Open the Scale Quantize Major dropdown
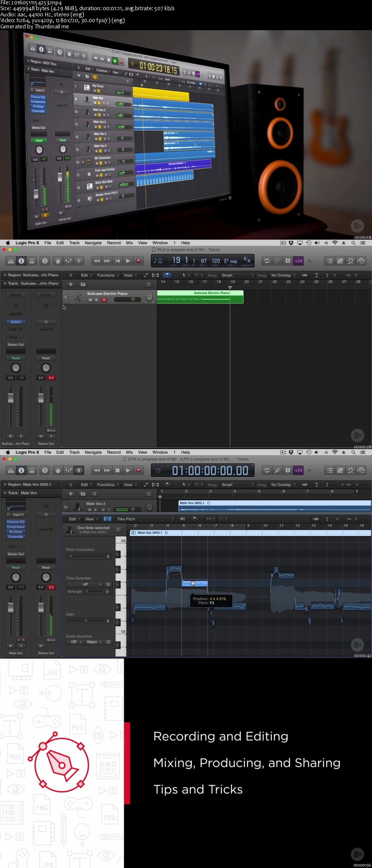 [94, 642]
